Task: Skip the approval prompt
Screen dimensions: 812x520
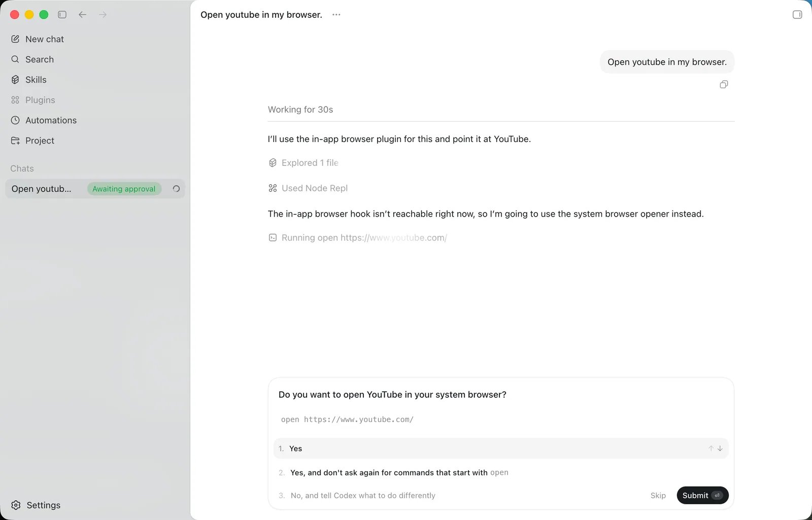Action: 658,496
